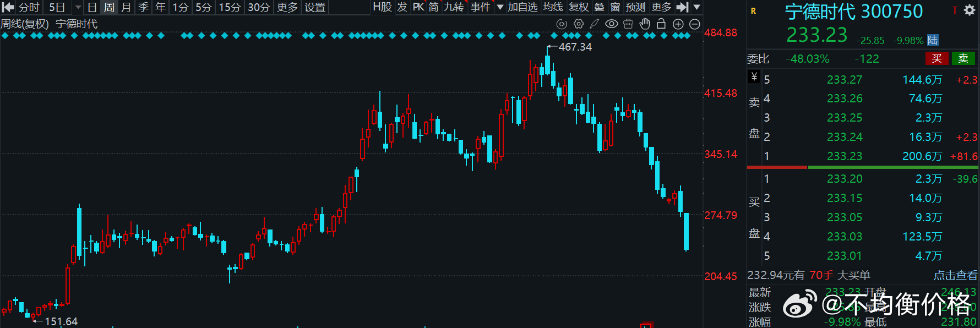The width and height of the screenshot is (980, 328).
Task: Open the dropdown arrow after 事件
Action: click(x=500, y=7)
